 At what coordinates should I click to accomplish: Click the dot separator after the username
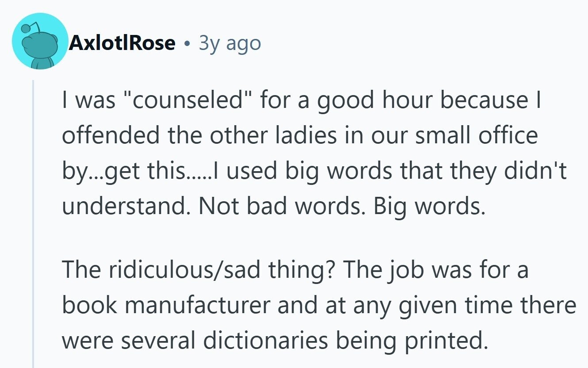[187, 44]
